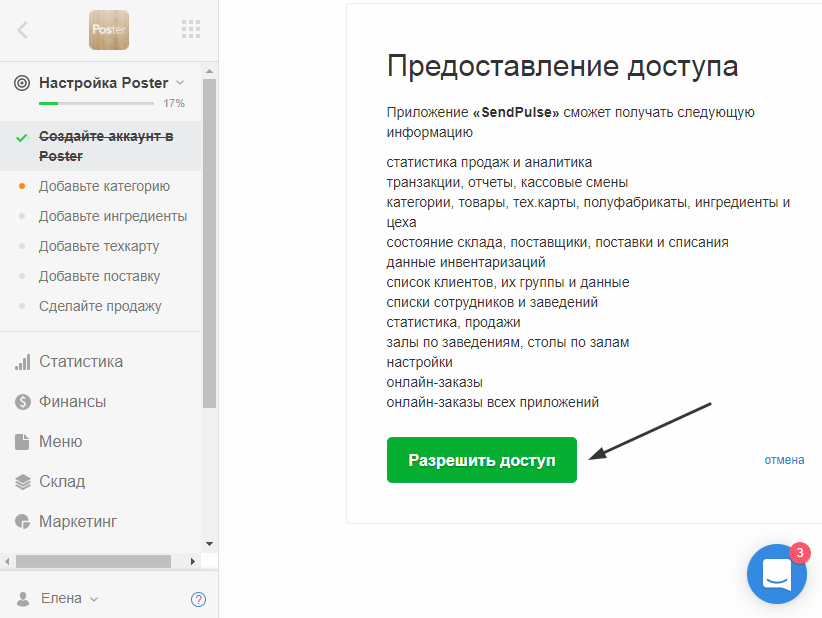Open the chat widget with 3 notifications
This screenshot has height=618, width=822.
coord(777,574)
